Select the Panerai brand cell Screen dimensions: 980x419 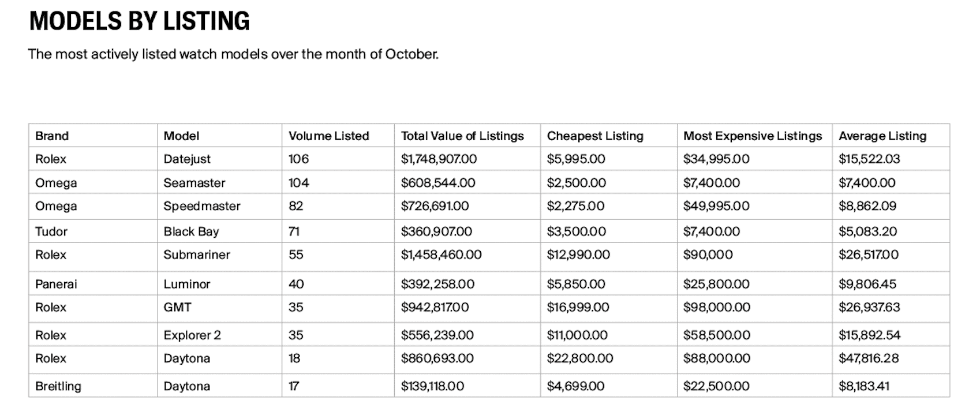56,284
